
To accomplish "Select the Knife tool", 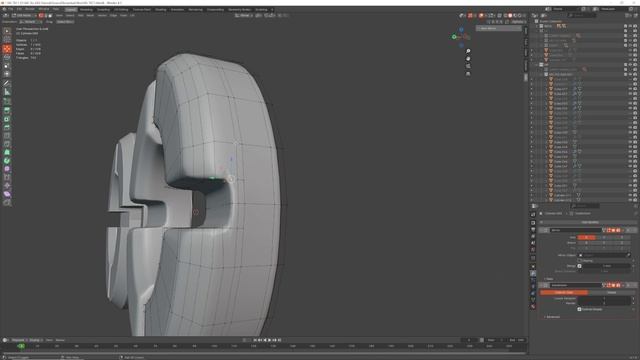I will click(7, 144).
